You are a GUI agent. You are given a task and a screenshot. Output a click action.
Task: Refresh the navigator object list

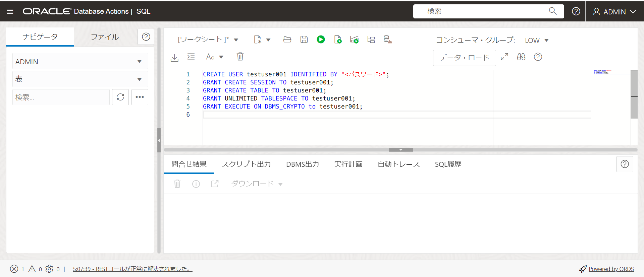[x=120, y=97]
